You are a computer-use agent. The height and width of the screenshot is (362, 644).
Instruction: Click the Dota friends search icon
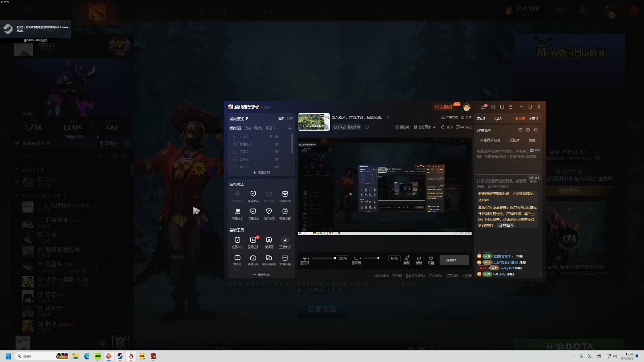click(x=100, y=156)
